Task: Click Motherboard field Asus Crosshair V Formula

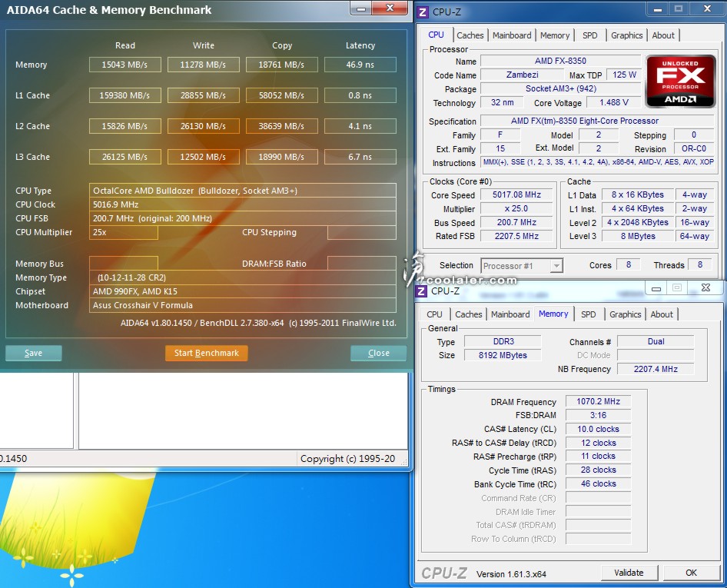Action: [x=243, y=305]
